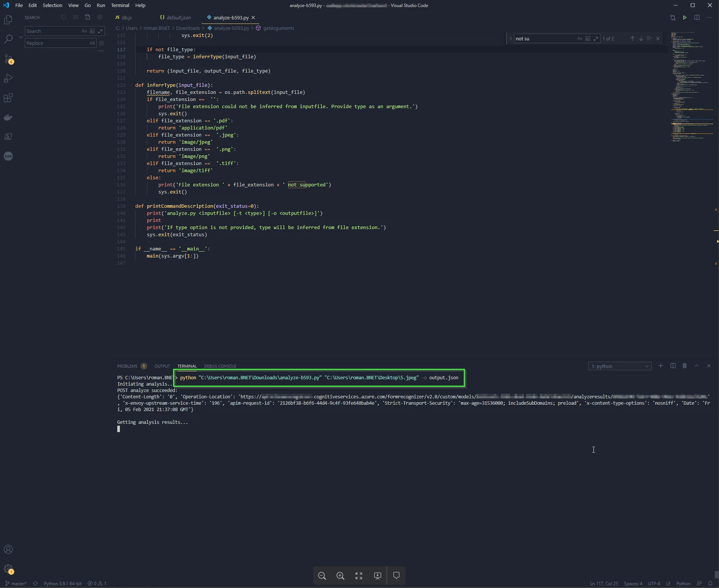Open the changes compare icon in editor toolbar
719x588 pixels.
[673, 17]
